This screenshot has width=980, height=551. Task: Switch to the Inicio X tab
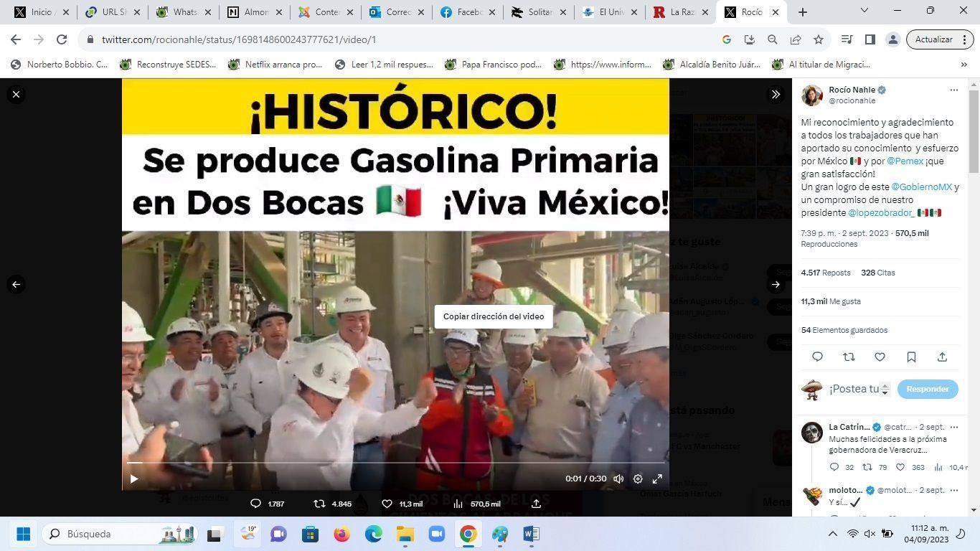click(x=42, y=12)
